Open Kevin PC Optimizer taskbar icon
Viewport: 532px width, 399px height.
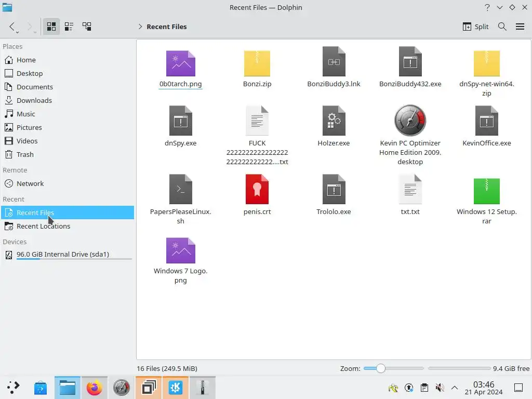click(122, 388)
